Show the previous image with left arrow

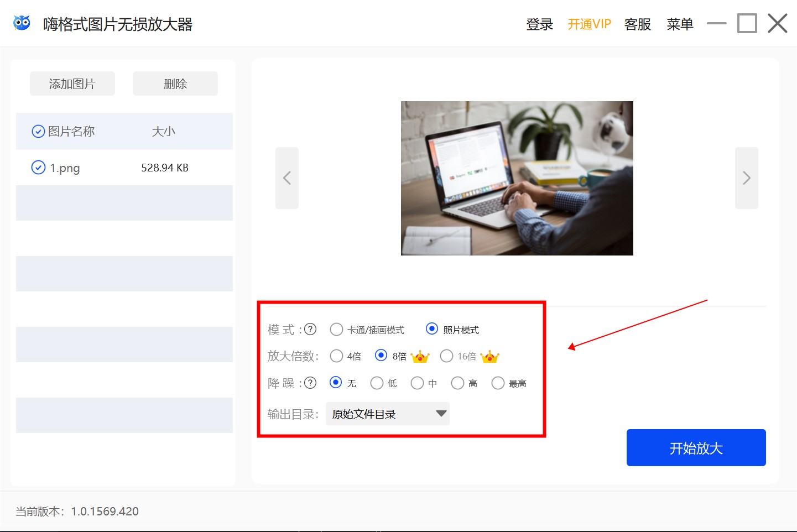[x=287, y=178]
